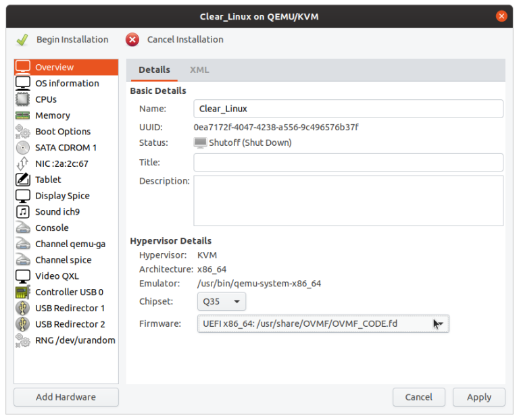
Task: Open Memory hardware settings icon
Action: [x=23, y=115]
